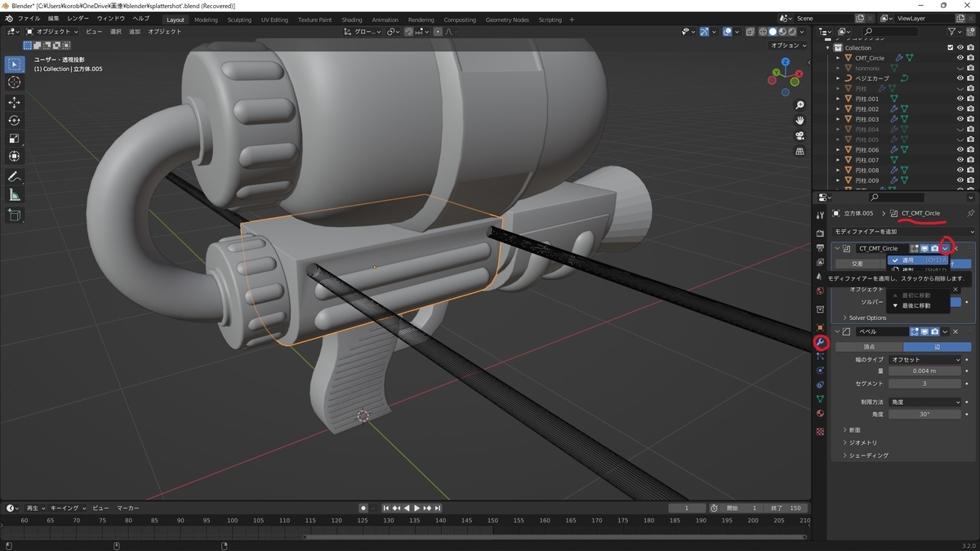Click 量 0.004 m value field
Image resolution: width=980 pixels, height=551 pixels.
(x=925, y=371)
